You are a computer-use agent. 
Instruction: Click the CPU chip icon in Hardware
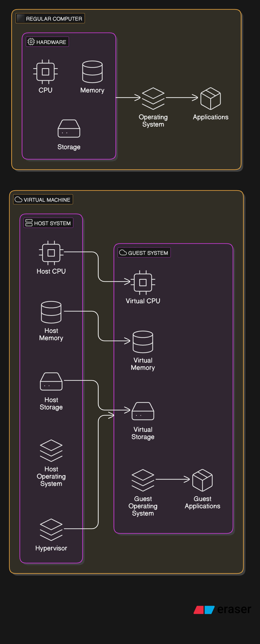click(46, 72)
